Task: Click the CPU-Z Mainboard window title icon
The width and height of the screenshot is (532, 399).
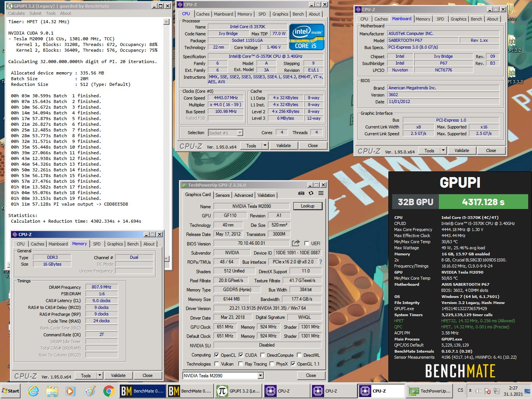Action: [x=358, y=9]
